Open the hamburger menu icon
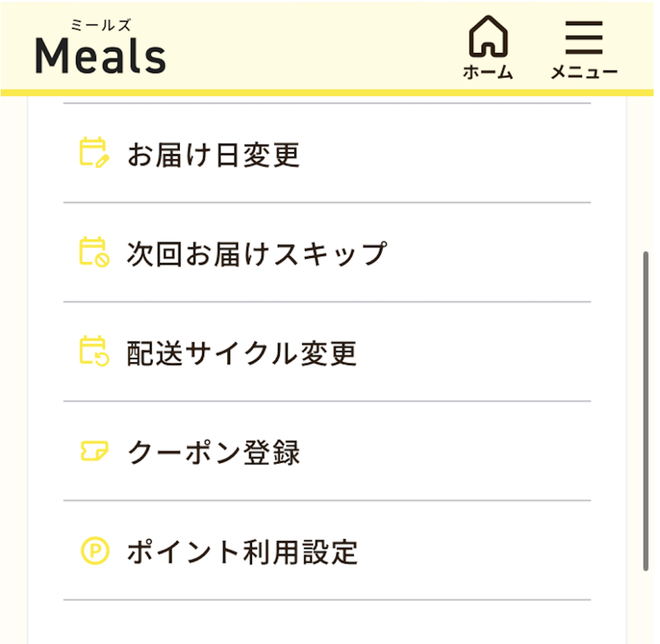Viewport: 660px width, 644px height. [x=584, y=37]
